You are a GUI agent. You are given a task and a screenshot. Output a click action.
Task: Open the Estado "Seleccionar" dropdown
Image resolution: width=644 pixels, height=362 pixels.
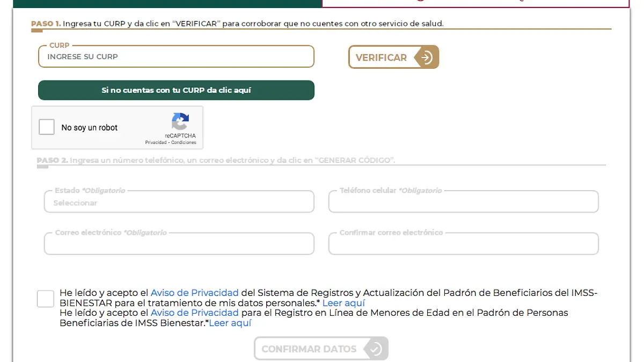(x=179, y=201)
